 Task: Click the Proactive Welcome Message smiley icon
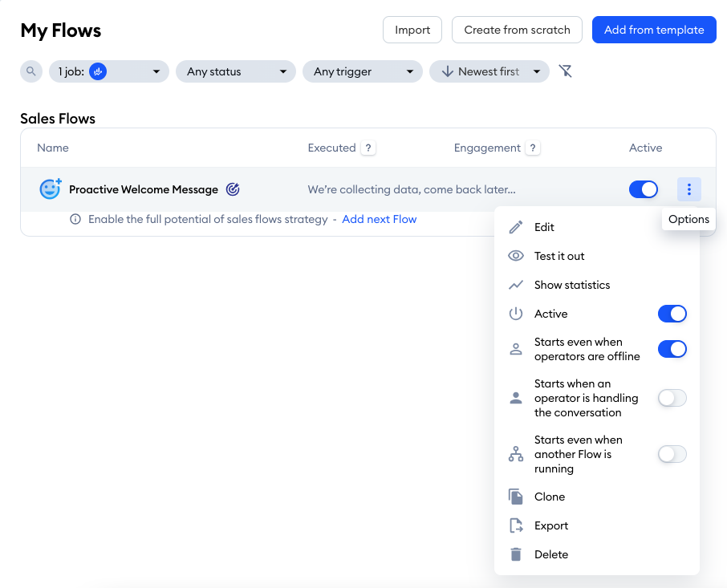(50, 189)
